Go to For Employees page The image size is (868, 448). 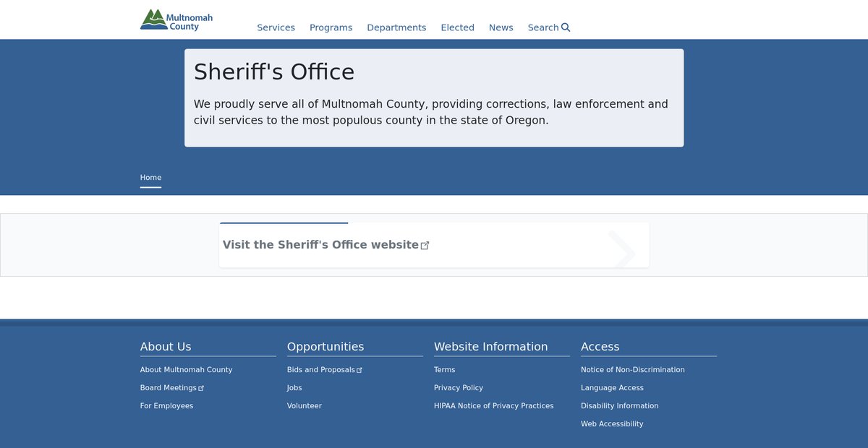click(167, 406)
